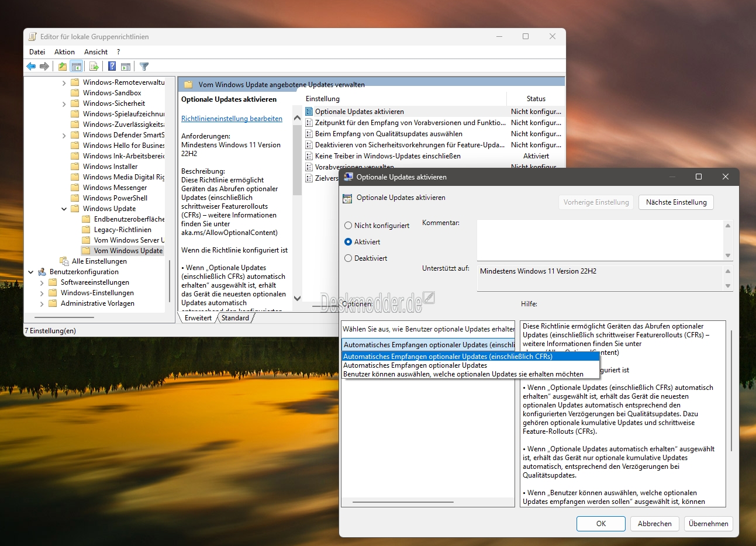Click the icon of 'Deaktivieren von Sicherheitsvorkehrungen' row
This screenshot has width=756, height=546.
point(309,145)
